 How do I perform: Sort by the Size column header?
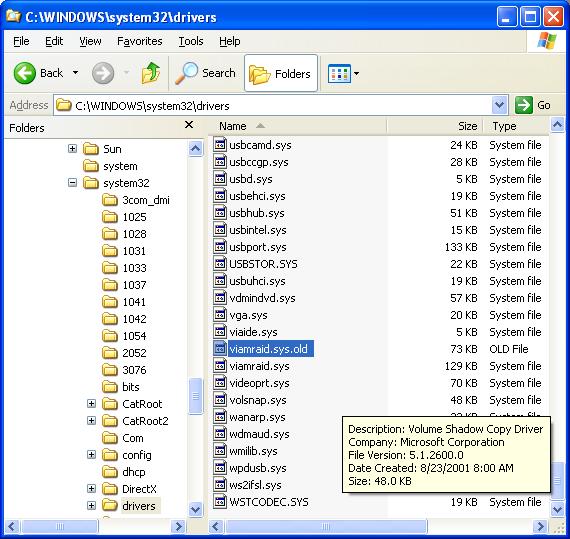point(435,126)
